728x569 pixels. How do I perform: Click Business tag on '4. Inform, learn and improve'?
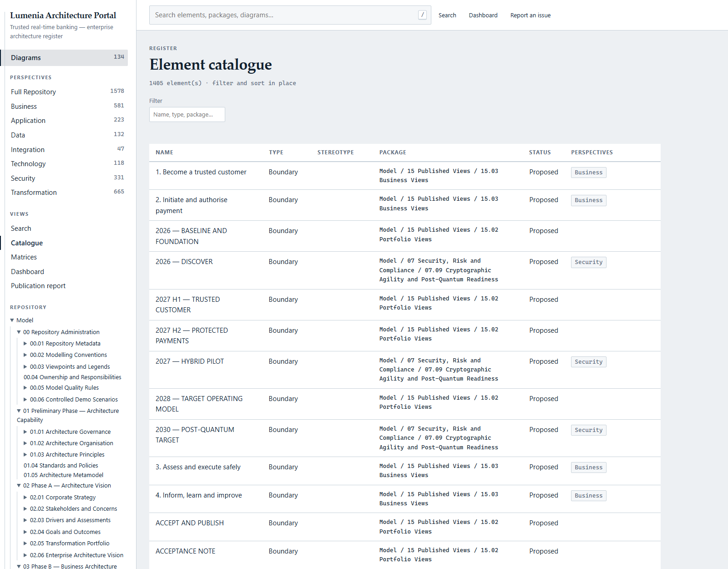588,496
